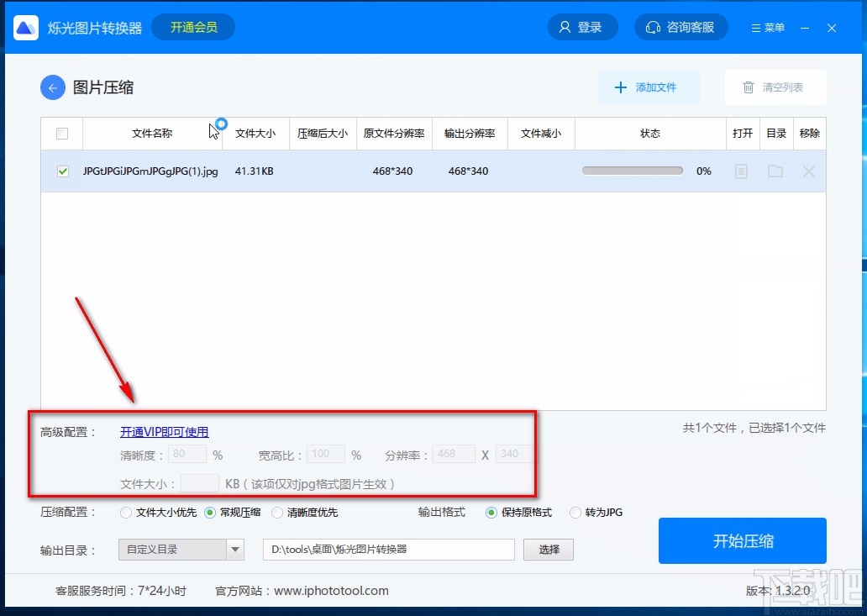Viewport: 867px width, 616px height.
Task: Uncheck the JPGtJPGiJPGmJPGgJPG(1).jpg row checkbox
Action: coord(61,171)
